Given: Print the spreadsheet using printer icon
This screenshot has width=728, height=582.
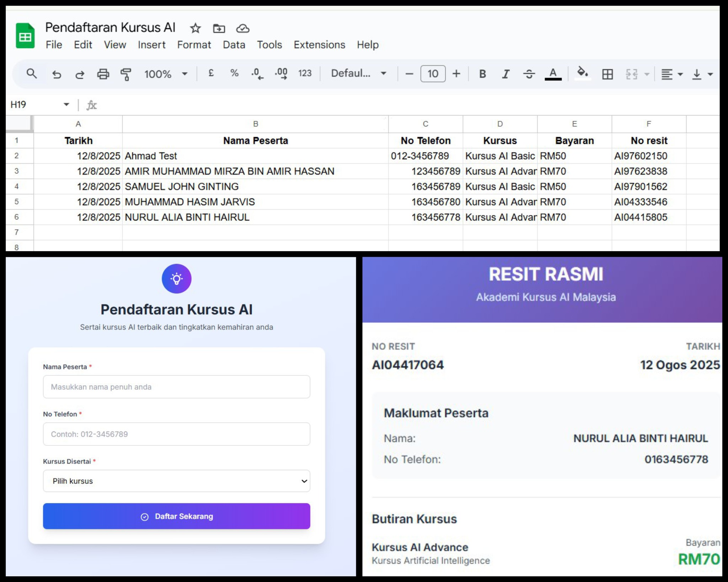Looking at the screenshot, I should coord(103,74).
